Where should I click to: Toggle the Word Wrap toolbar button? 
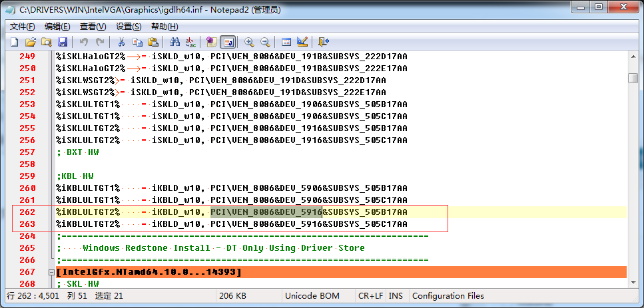pyautogui.click(x=228, y=42)
